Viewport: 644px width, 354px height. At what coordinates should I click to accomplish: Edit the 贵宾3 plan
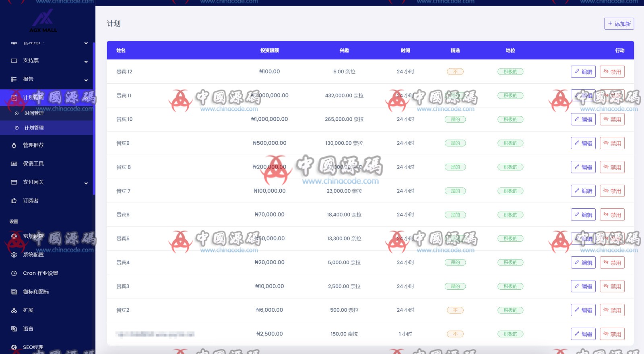tap(583, 286)
